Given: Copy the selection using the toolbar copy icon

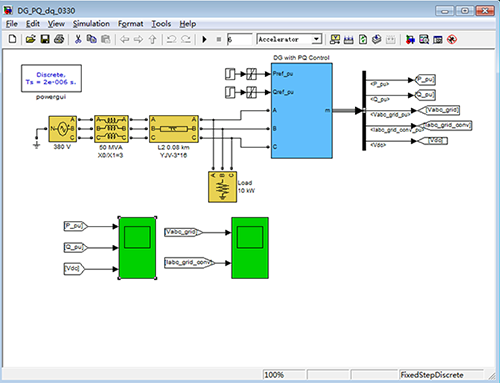Looking at the screenshot, I should [92, 39].
